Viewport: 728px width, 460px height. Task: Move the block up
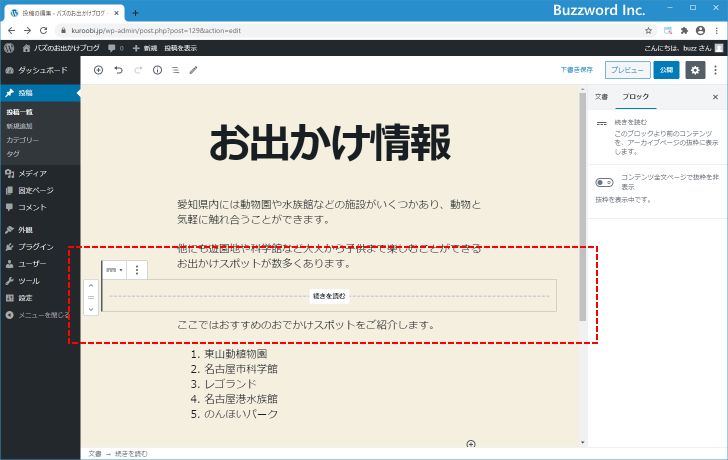(91, 285)
